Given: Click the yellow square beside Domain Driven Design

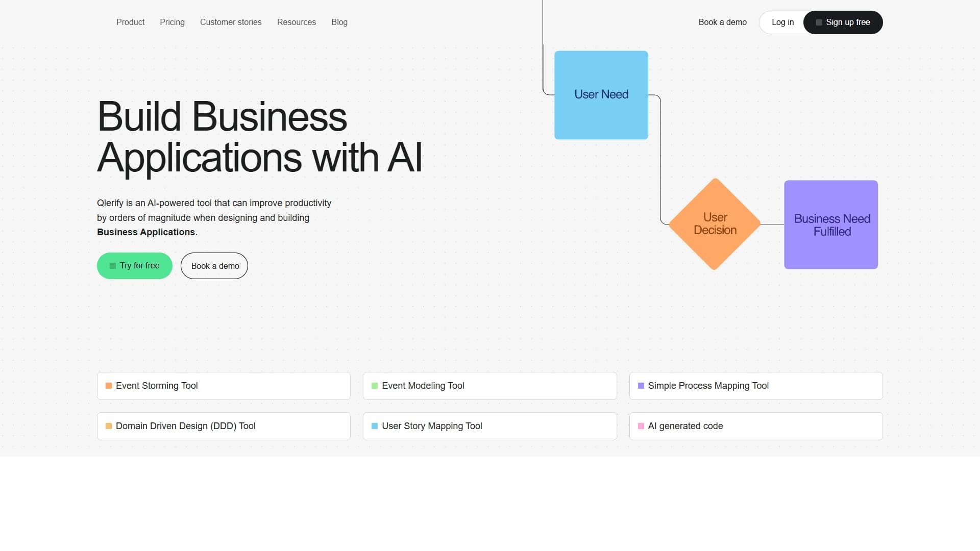Looking at the screenshot, I should click(x=109, y=426).
